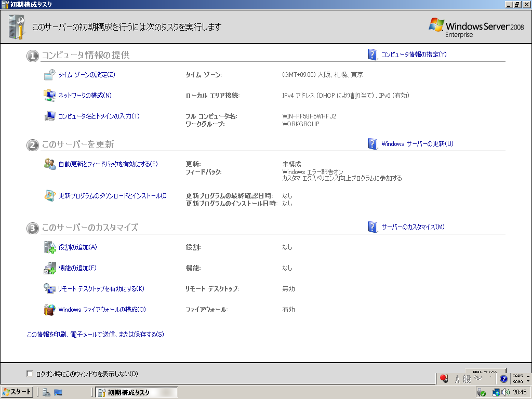Click the このサーバーを更新 section heading
Screen dimensions: 532x399
78,144
